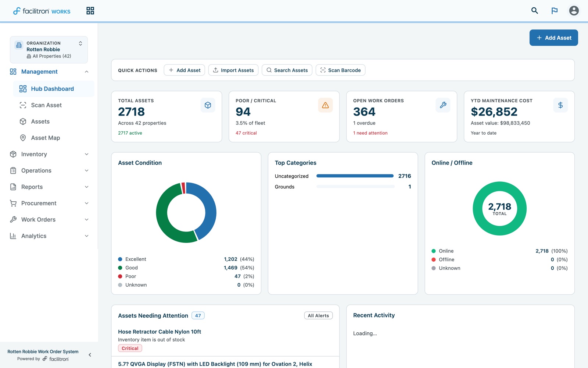The image size is (588, 368).
Task: Click the Critical status tag
Action: tap(130, 348)
